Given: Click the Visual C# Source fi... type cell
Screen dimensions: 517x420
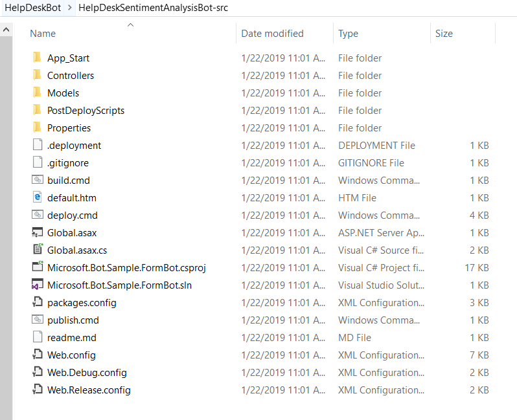Looking at the screenshot, I should pos(381,250).
